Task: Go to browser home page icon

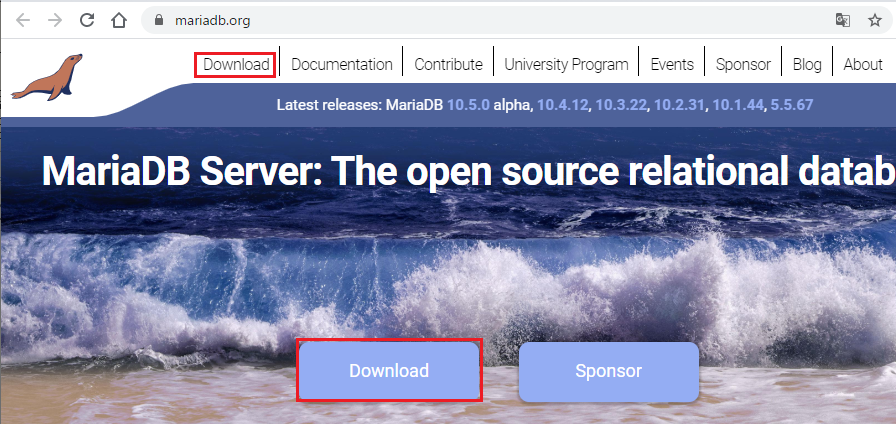Action: pyautogui.click(x=119, y=20)
